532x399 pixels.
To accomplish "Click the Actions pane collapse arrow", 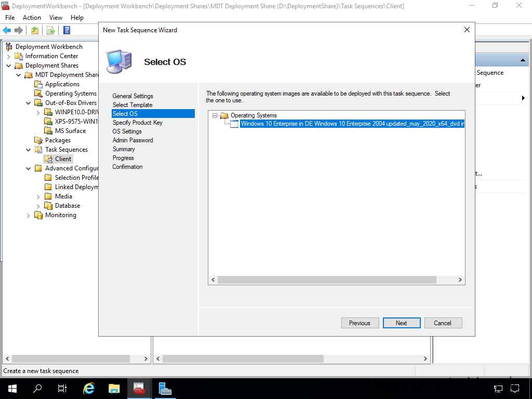I will coord(523,60).
